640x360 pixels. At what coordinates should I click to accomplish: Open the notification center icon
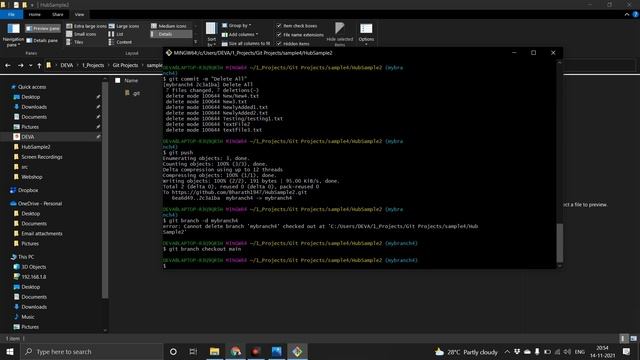(627, 351)
